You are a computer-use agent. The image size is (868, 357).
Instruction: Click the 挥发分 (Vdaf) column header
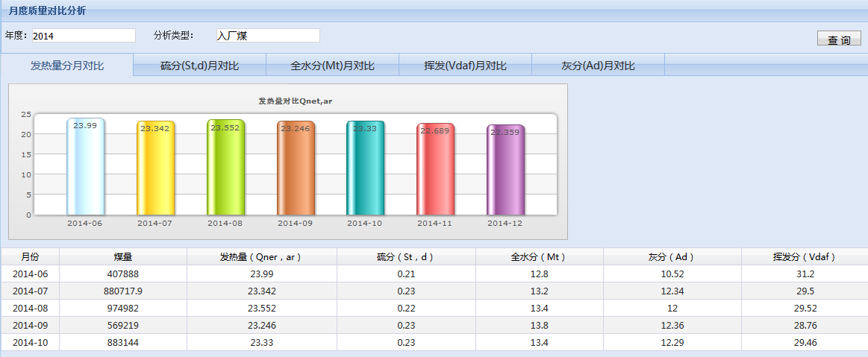(x=804, y=256)
